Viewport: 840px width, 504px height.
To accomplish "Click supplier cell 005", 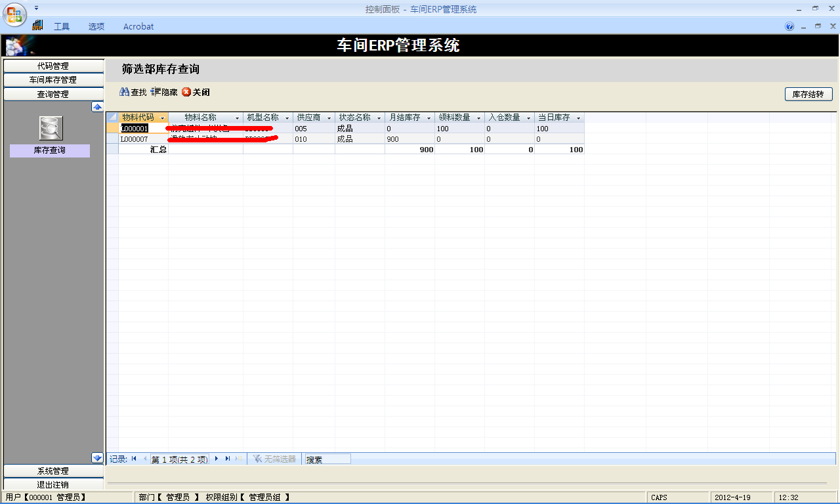I will click(x=314, y=129).
